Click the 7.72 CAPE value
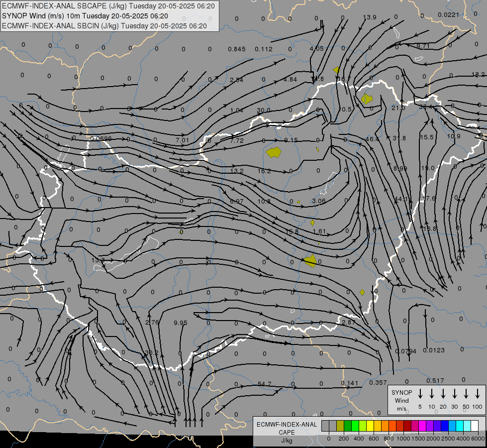 237,141
